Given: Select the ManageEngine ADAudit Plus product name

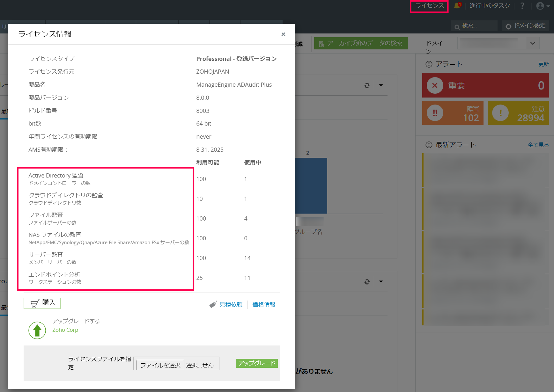Looking at the screenshot, I should (x=234, y=85).
